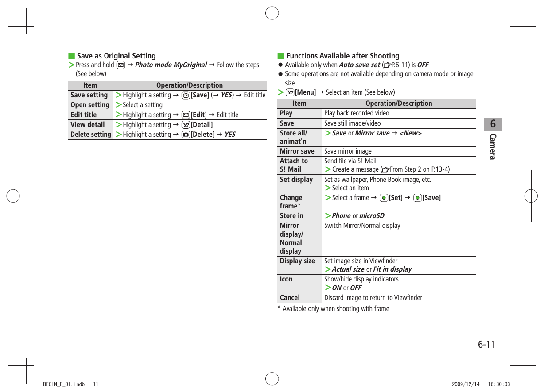The width and height of the screenshot is (544, 392).
Task: Click green arrow before "Select an item" in Set display row
Action: click(x=328, y=188)
